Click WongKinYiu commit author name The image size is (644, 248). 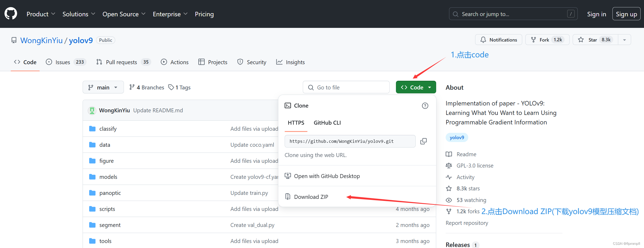pyautogui.click(x=114, y=110)
